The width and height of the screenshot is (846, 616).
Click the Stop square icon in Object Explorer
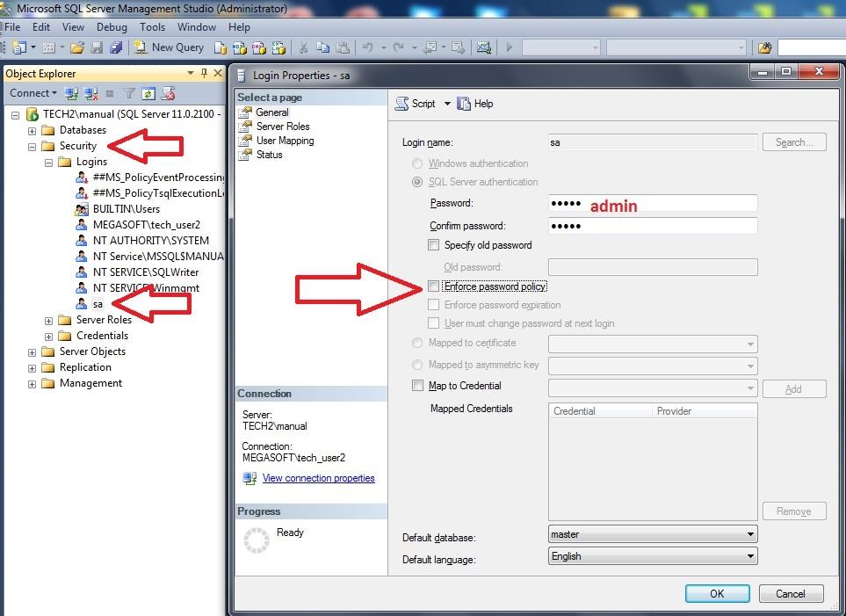[x=110, y=93]
